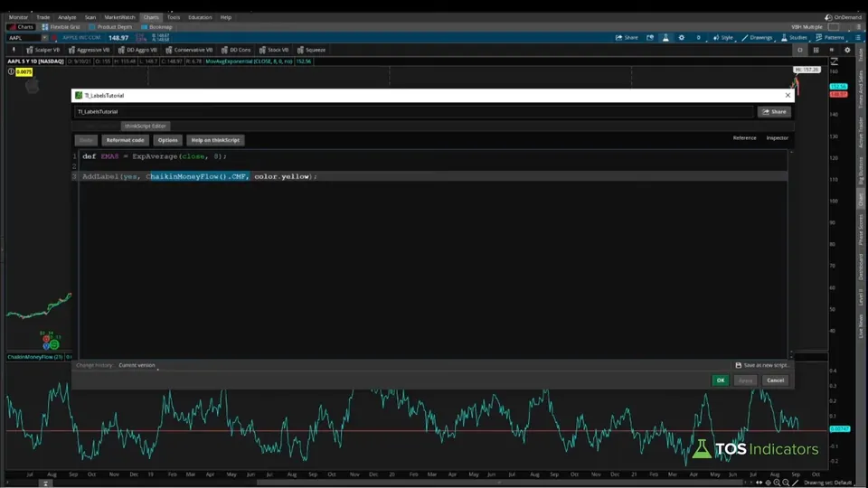Click code line 3 with AddLabel
The width and height of the screenshot is (868, 488).
pyautogui.click(x=200, y=176)
